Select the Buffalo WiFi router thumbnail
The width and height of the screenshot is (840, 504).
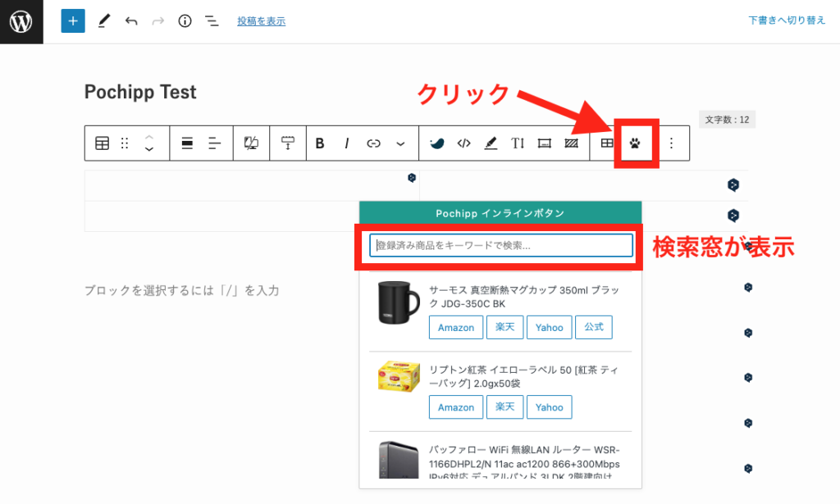click(399, 460)
